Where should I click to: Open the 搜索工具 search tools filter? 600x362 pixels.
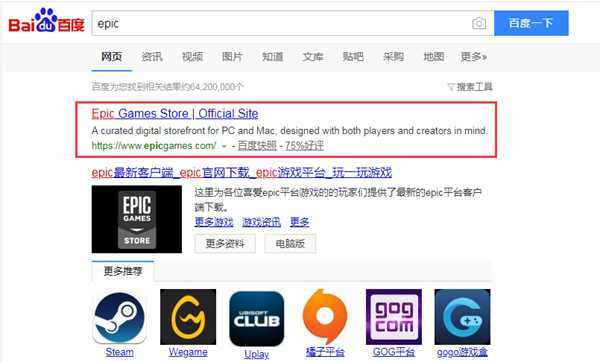tap(470, 87)
